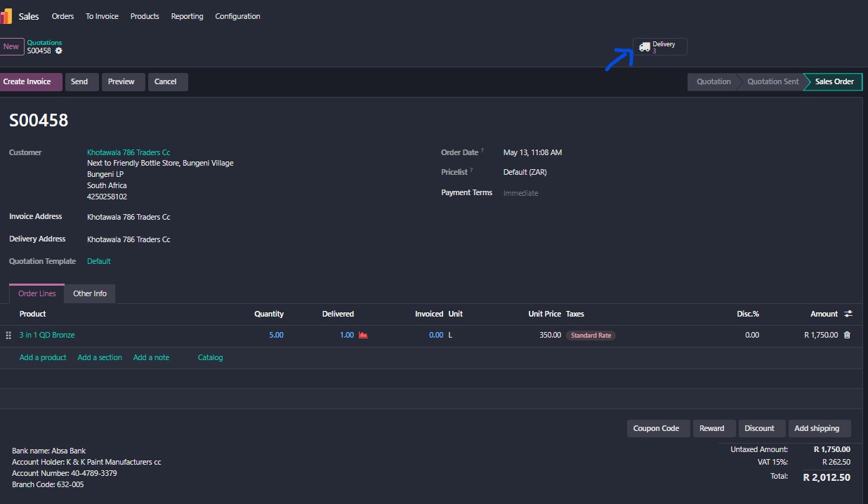The width and height of the screenshot is (868, 504).
Task: Delete the 3 in 1 QD Bronze line
Action: [x=847, y=335]
